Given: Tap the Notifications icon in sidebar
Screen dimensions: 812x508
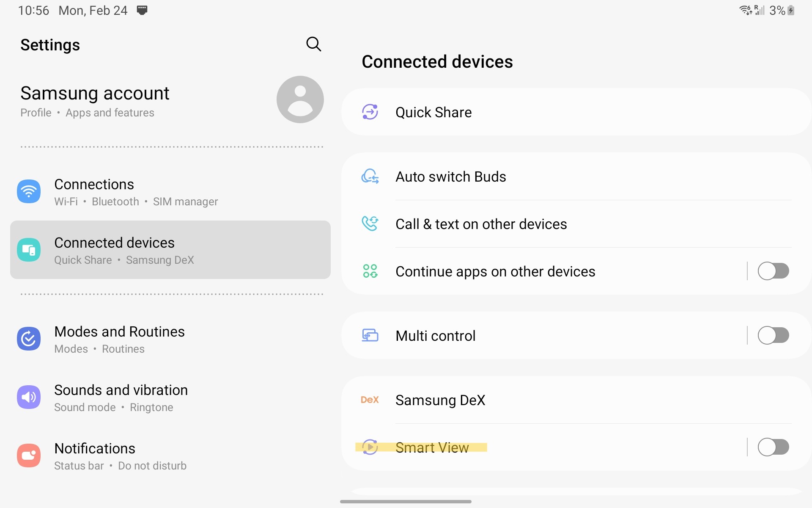Looking at the screenshot, I should tap(29, 456).
